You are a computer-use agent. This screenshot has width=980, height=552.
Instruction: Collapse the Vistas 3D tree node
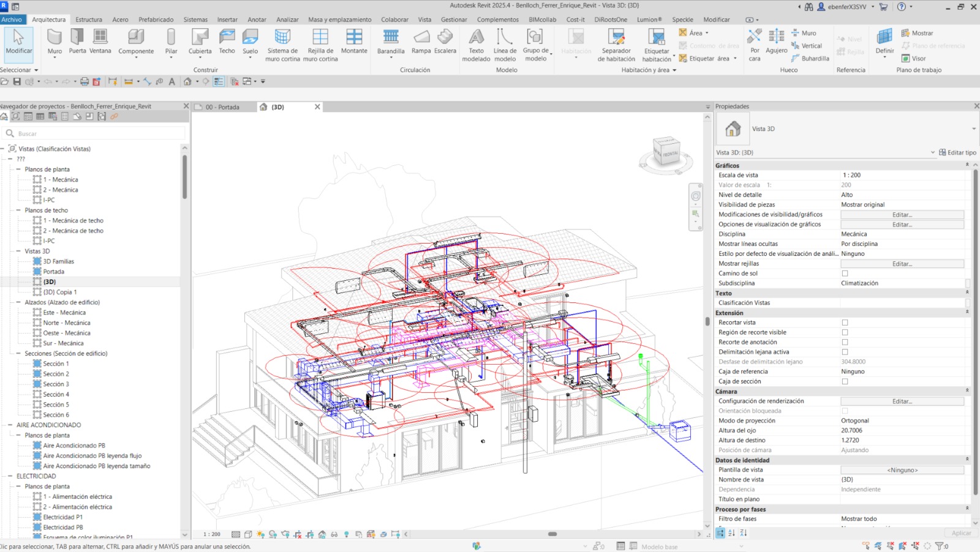click(18, 251)
